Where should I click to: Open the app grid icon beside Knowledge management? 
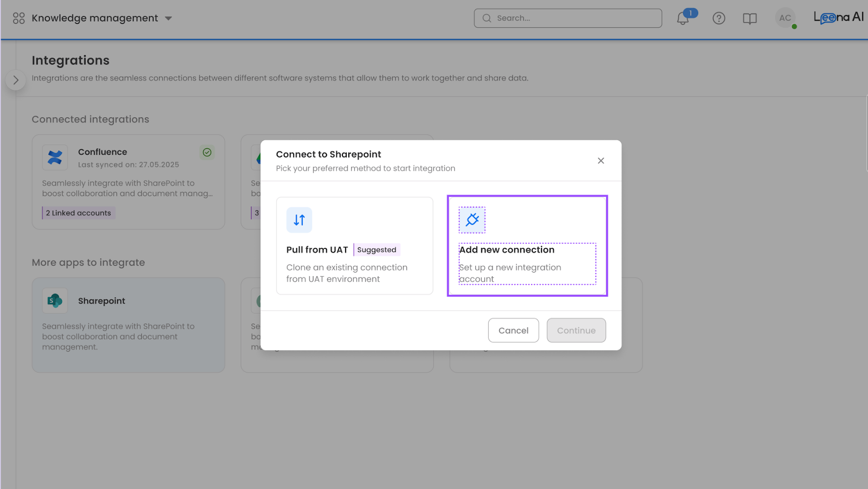pyautogui.click(x=19, y=18)
